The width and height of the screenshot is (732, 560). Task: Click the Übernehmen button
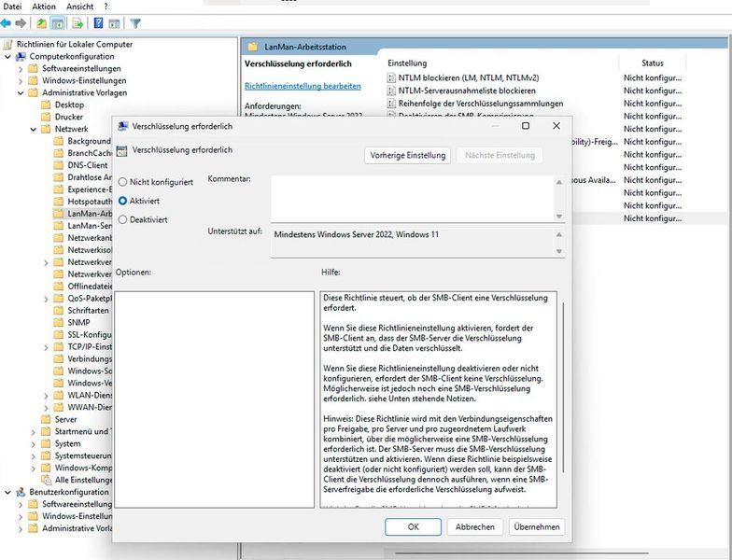coord(537,526)
